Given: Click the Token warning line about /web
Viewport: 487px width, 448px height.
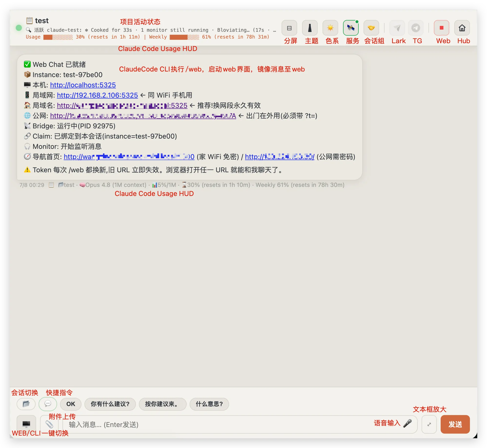Looking at the screenshot, I should point(154,170).
